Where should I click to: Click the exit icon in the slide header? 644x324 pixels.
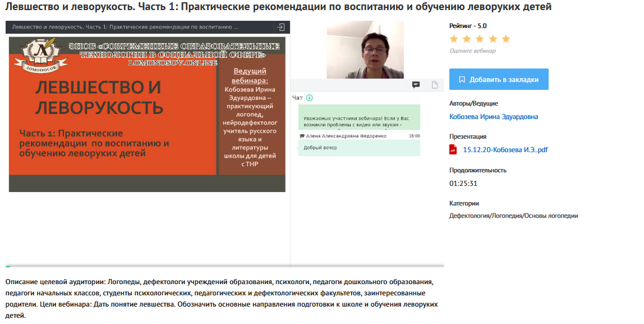(x=280, y=27)
